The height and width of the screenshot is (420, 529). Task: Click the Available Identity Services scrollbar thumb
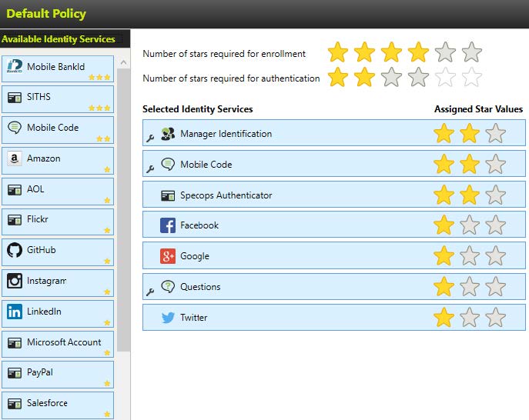(123, 210)
